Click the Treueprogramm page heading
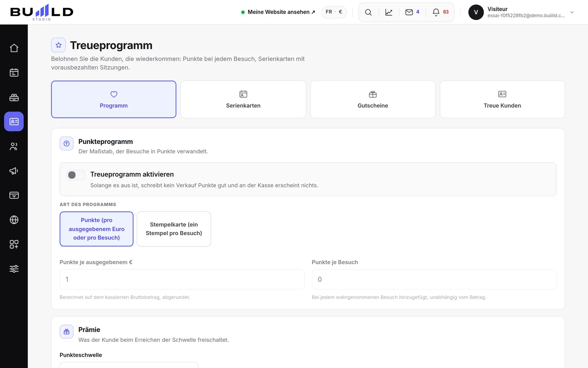This screenshot has height=368, width=588. (x=111, y=45)
